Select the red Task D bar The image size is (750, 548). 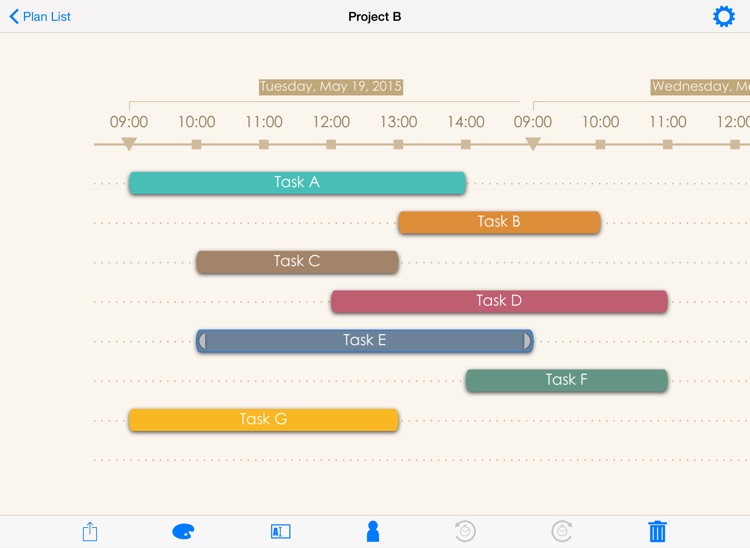(x=499, y=301)
